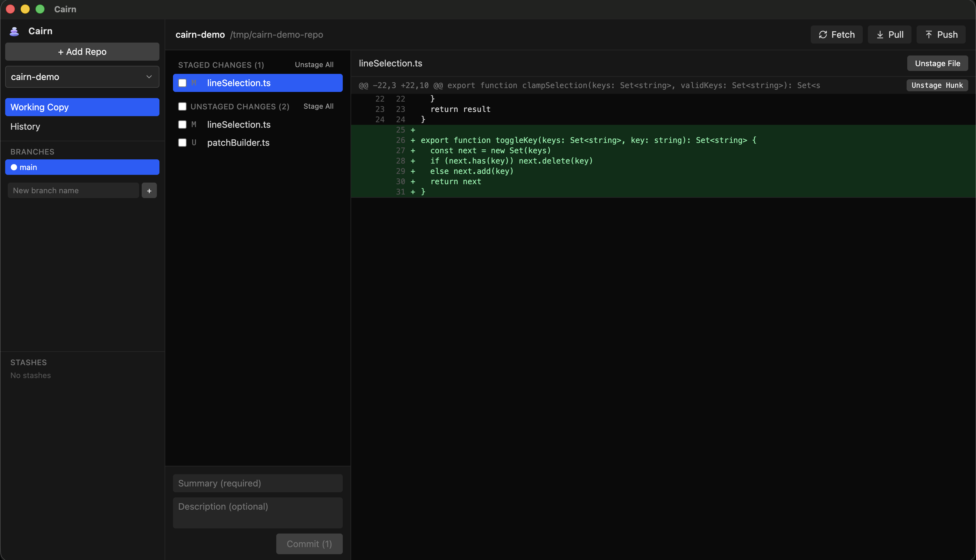Click the lineSelection.ts diff header filename

point(390,64)
